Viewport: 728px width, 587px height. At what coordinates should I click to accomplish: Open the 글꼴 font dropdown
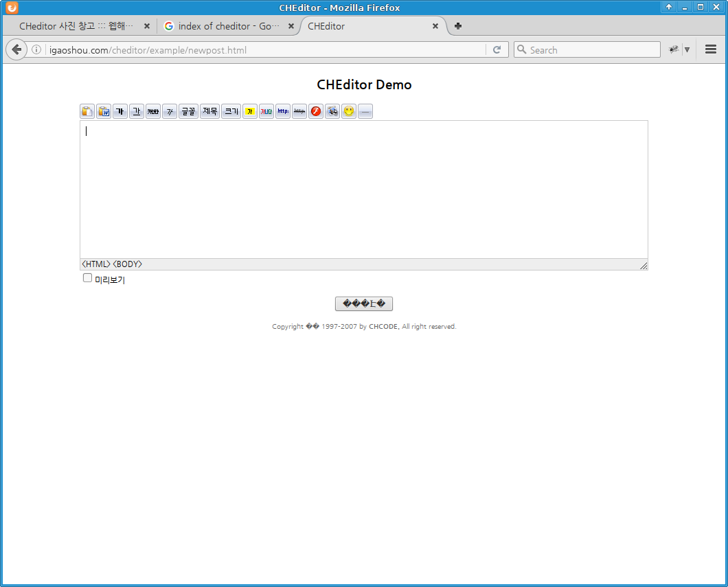pos(188,111)
